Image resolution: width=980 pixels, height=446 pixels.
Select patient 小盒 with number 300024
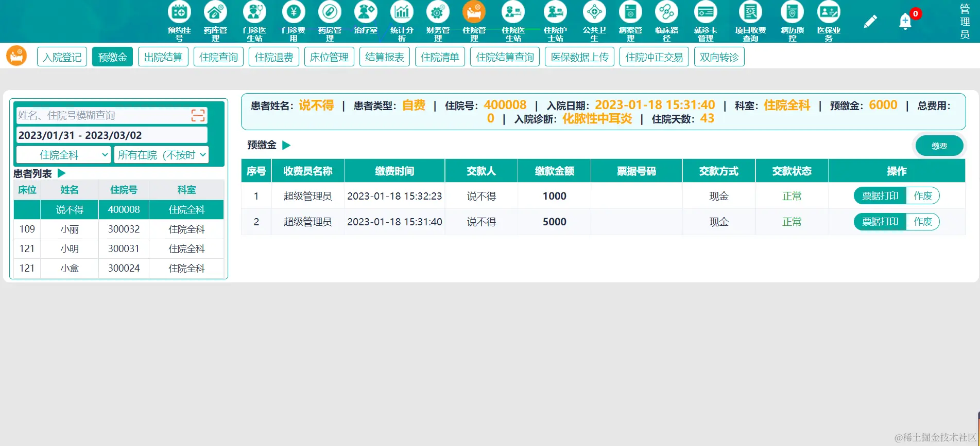tap(119, 269)
